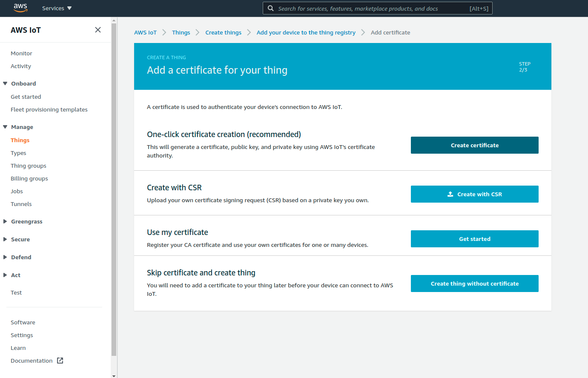Open Software in the sidebar
The image size is (588, 378).
click(23, 322)
